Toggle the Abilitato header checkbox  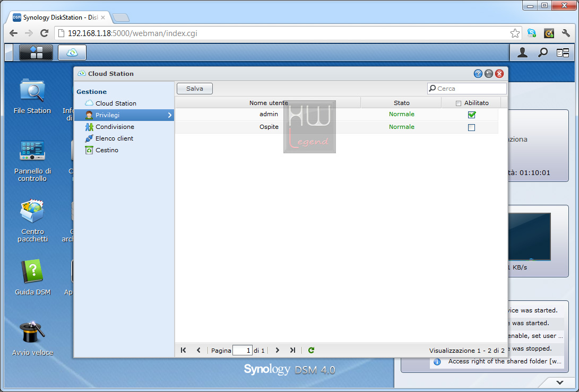pyautogui.click(x=458, y=103)
